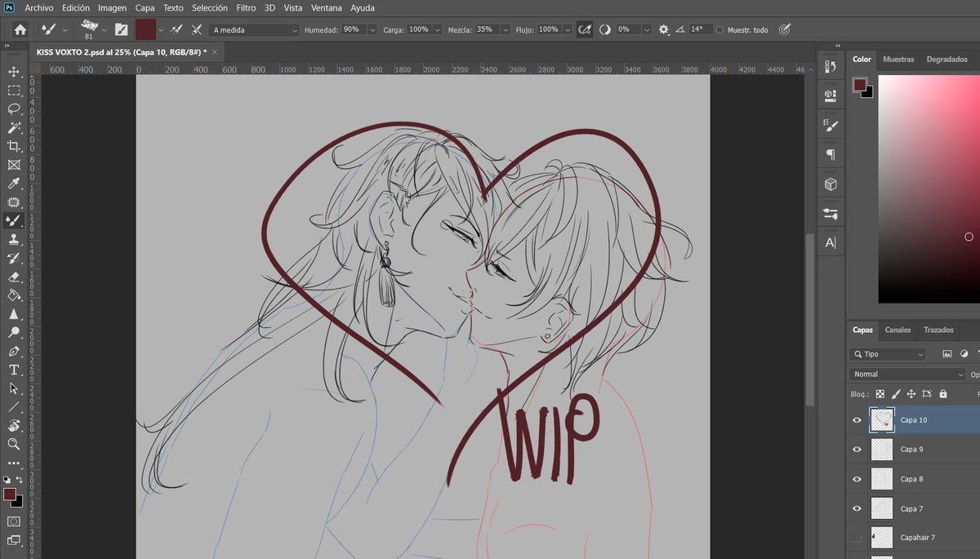
Task: Open the Edit Toolbar three-dots menu
Action: click(14, 463)
